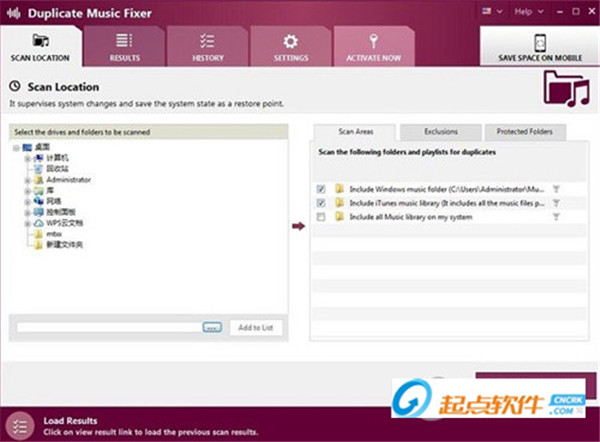Select 库 in the folder tree
Screen dimensions: 600x442
(50, 191)
